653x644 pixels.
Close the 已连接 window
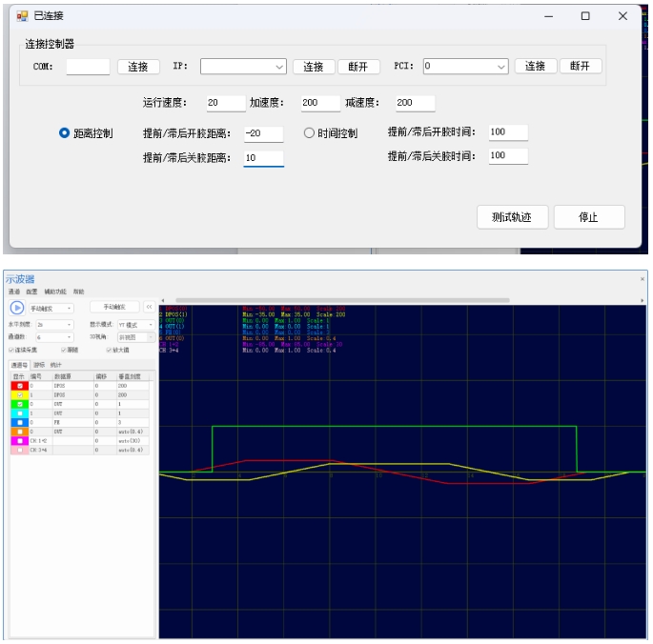tap(622, 16)
